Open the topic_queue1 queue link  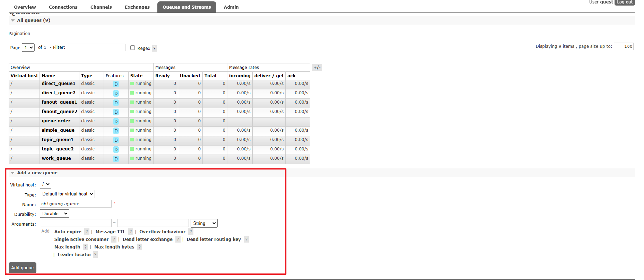(x=58, y=140)
